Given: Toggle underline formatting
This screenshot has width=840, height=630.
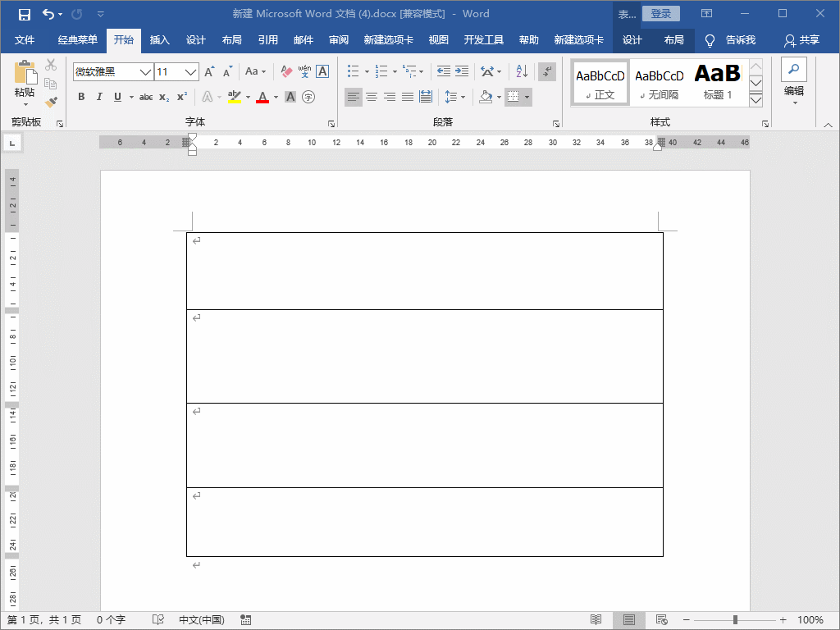Looking at the screenshot, I should (x=117, y=97).
